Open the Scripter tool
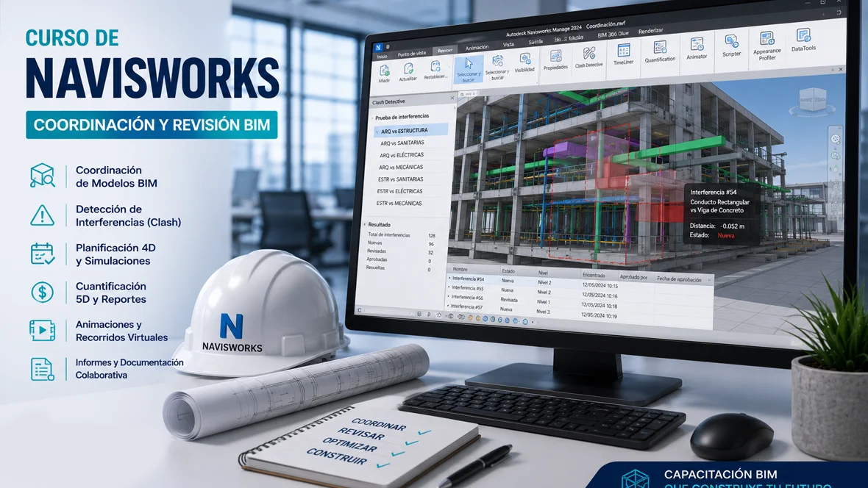The height and width of the screenshot is (488, 868). [x=731, y=46]
